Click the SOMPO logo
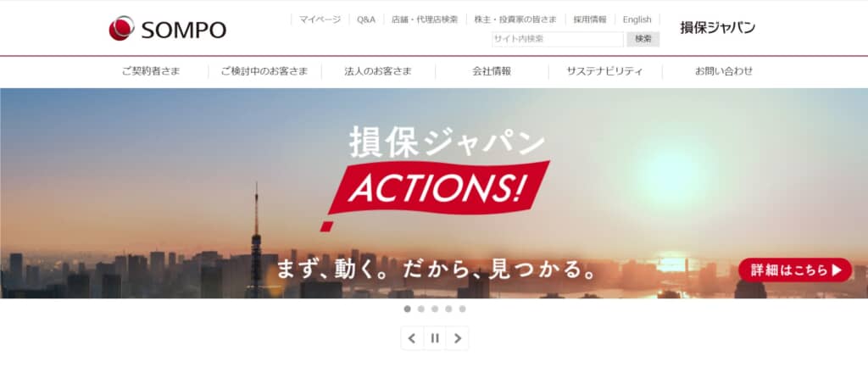The width and height of the screenshot is (868, 384). (167, 28)
